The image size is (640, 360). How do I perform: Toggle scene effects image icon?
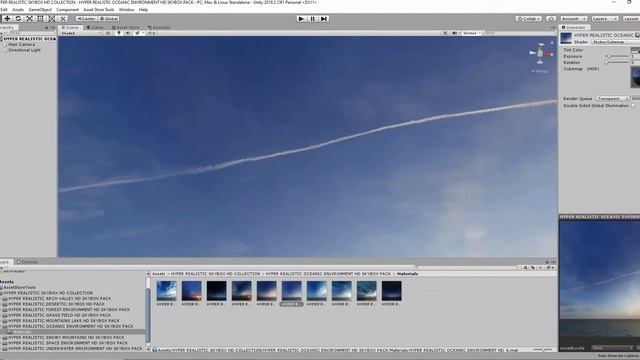coord(138,33)
